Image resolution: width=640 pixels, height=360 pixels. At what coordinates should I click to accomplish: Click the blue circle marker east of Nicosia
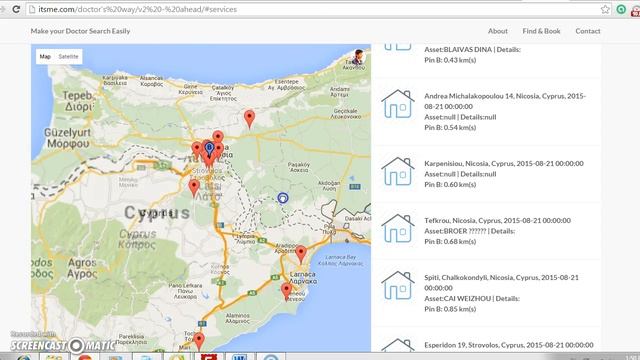click(283, 198)
